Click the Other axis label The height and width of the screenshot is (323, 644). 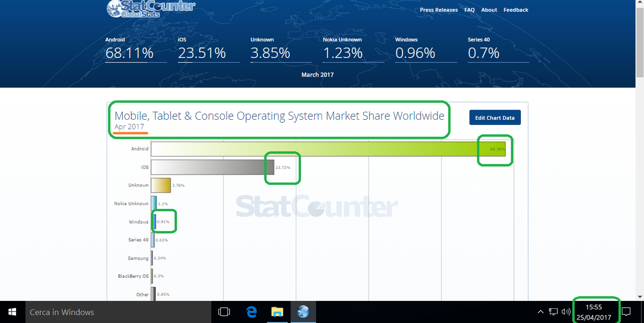tap(142, 294)
